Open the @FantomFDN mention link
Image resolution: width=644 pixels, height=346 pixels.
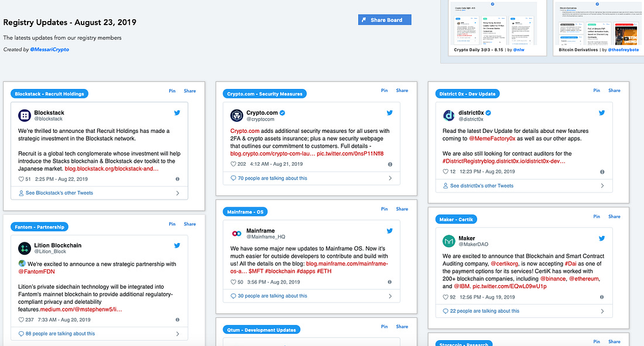point(36,272)
